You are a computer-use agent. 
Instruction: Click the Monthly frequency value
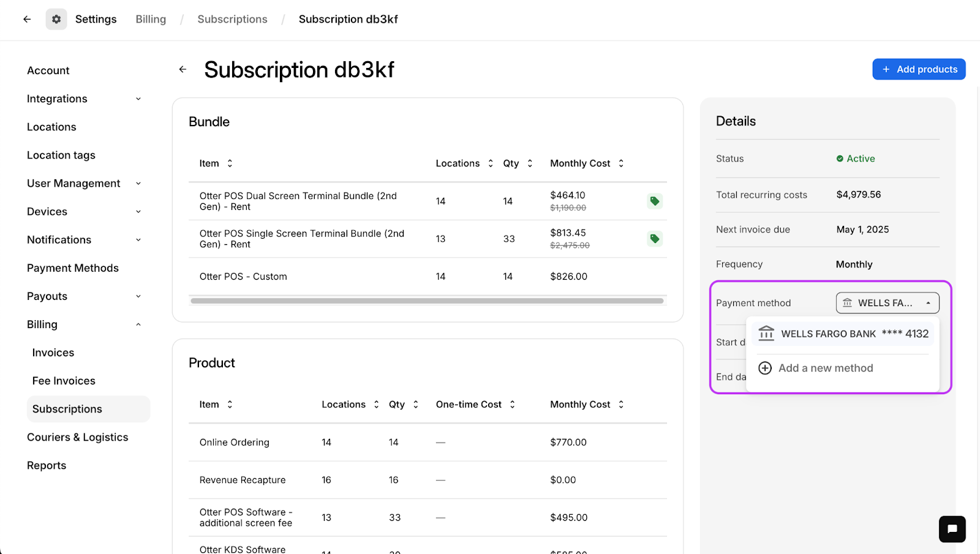pos(854,264)
